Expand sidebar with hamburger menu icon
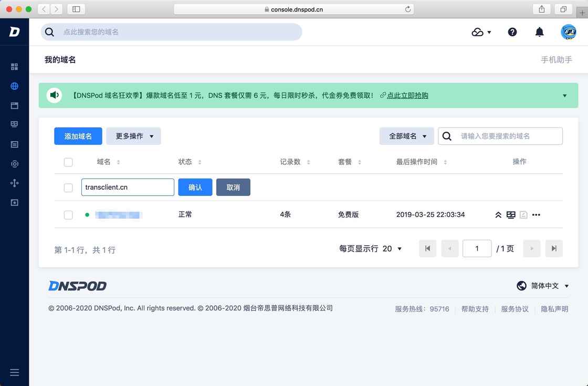Viewport: 588px width, 386px height. [14, 372]
